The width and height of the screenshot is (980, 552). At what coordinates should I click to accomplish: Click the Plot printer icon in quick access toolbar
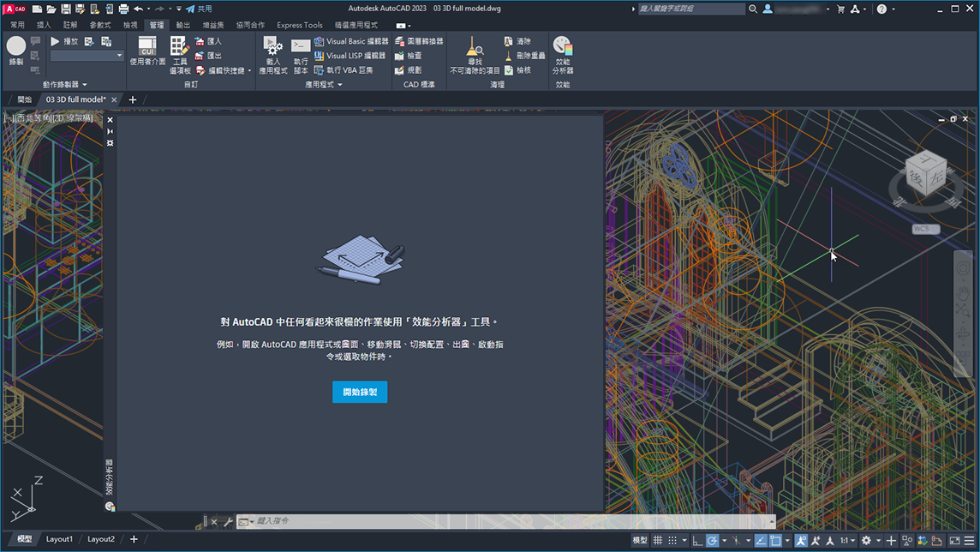click(123, 9)
